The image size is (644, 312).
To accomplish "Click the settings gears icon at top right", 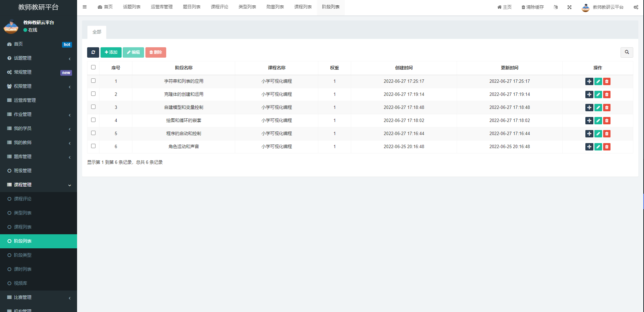I will tap(636, 7).
